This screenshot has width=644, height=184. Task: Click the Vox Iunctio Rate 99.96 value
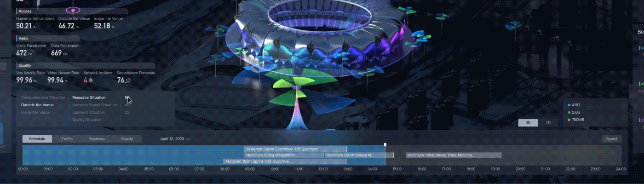click(x=24, y=80)
